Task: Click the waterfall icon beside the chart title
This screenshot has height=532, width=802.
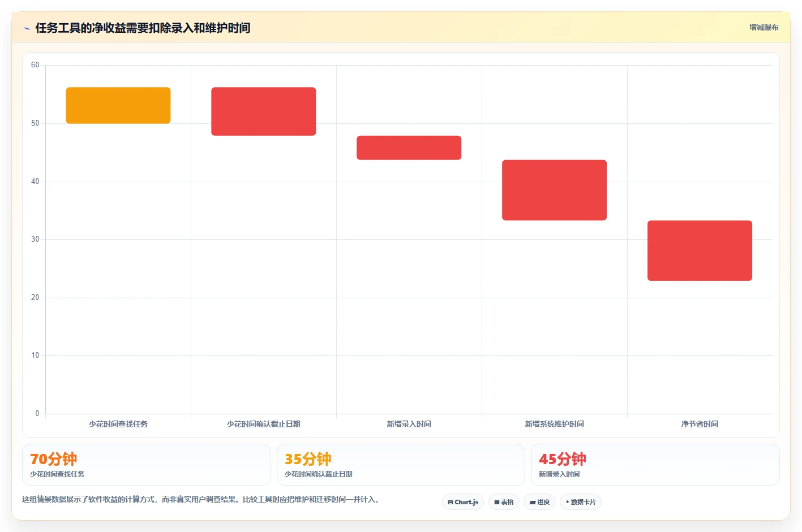Action: point(27,28)
